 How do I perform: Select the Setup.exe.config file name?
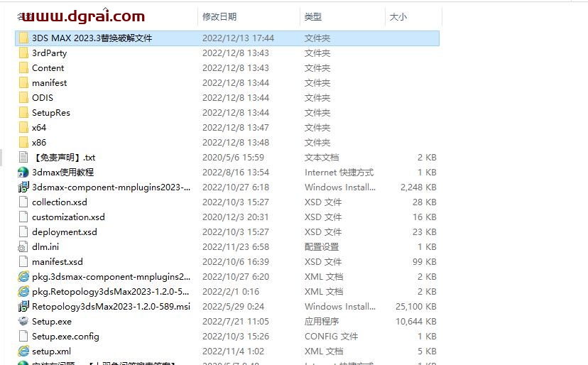click(x=65, y=337)
